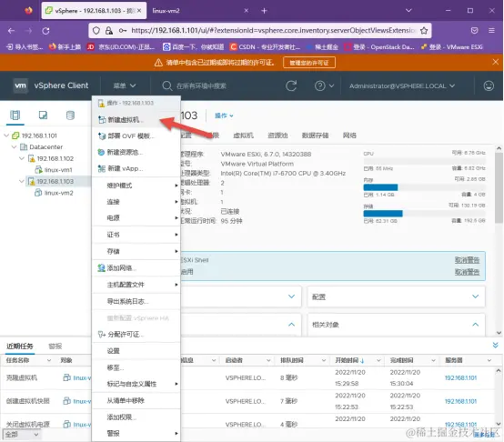
Task: Open Maintenance Mode submenu
Action: pos(136,186)
